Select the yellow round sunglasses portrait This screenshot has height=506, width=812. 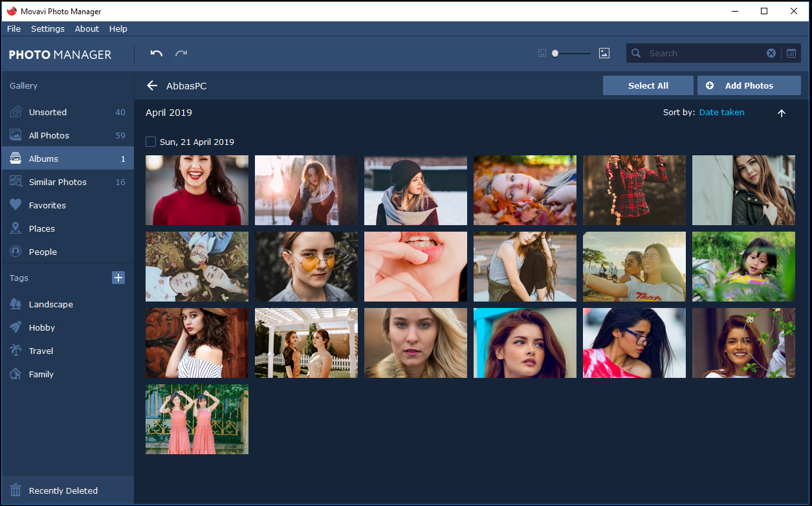pyautogui.click(x=306, y=267)
